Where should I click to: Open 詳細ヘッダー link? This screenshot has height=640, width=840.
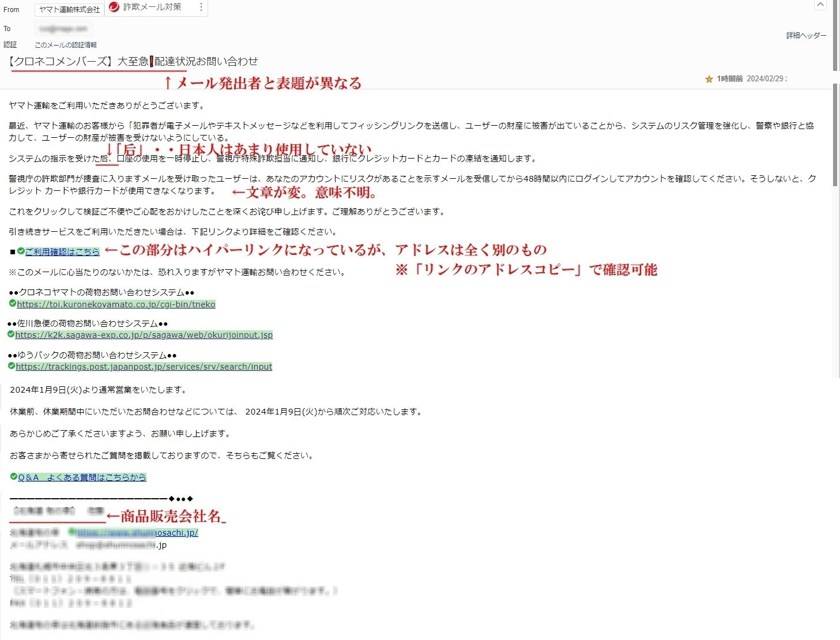(x=806, y=36)
